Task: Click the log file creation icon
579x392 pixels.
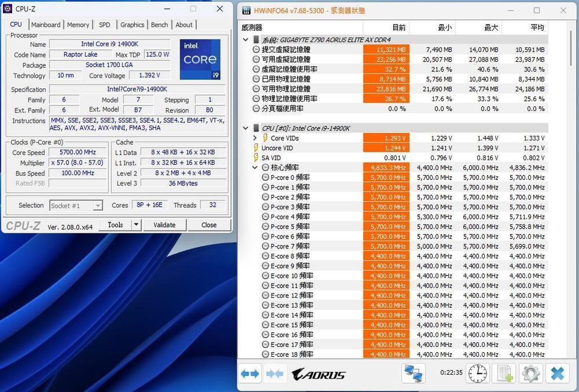Action: point(504,373)
